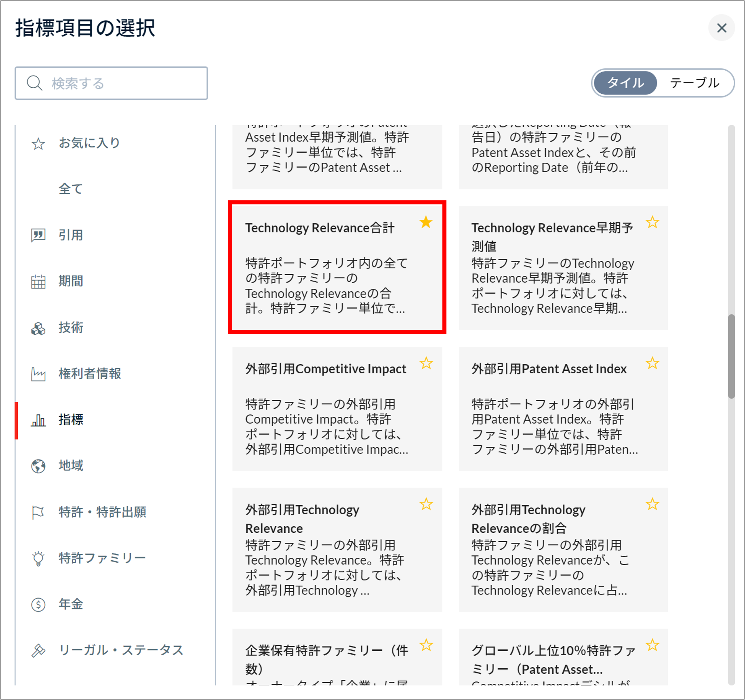This screenshot has width=745, height=700.
Task: Select the 外部引用Technology Relevance tile
Action: click(x=337, y=550)
